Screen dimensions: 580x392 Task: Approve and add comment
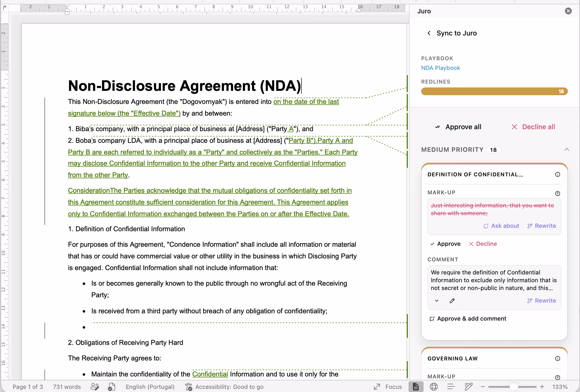468,319
